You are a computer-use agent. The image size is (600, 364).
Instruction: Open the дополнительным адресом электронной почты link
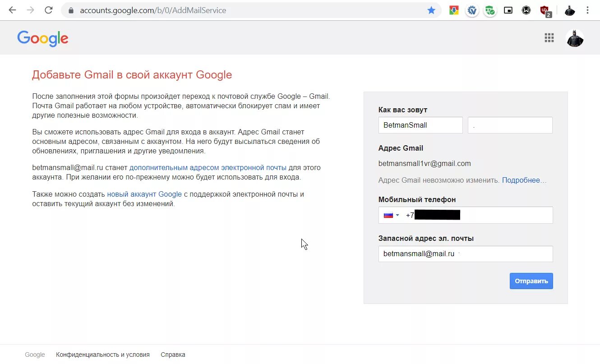(208, 167)
